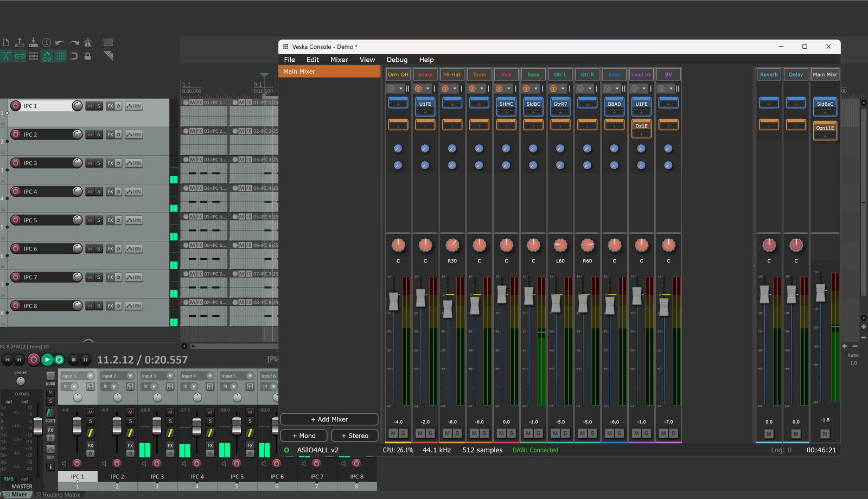Solo the IPC 3 track

(99, 163)
